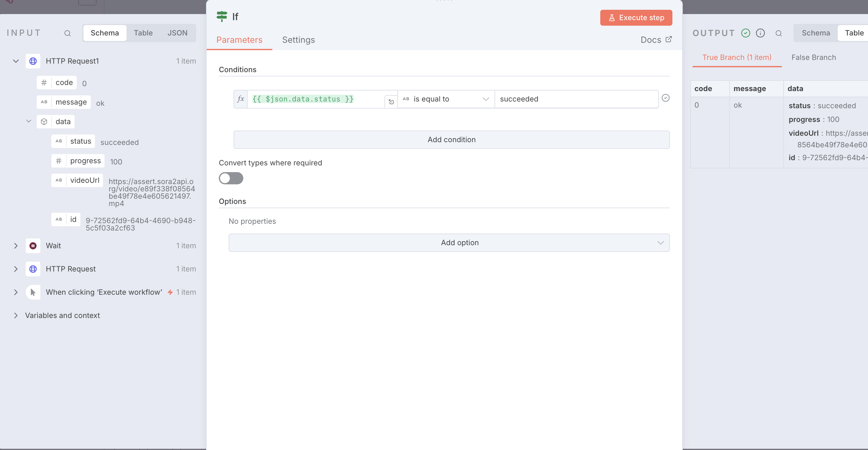Expand the Wait node
Viewport: 868px width, 450px height.
[x=16, y=246]
